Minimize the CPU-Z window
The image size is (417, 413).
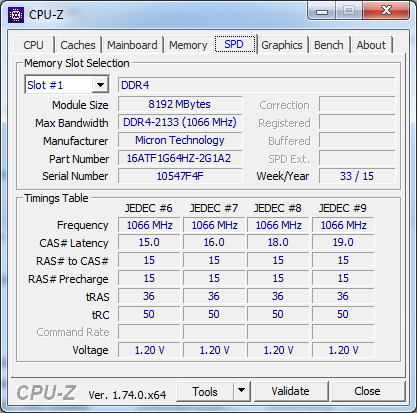point(322,11)
